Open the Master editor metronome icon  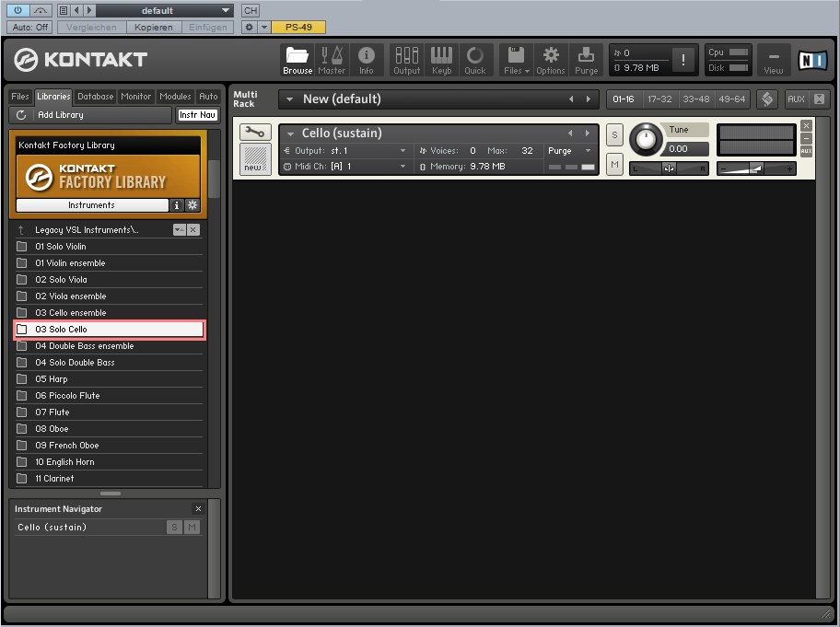[x=332, y=60]
